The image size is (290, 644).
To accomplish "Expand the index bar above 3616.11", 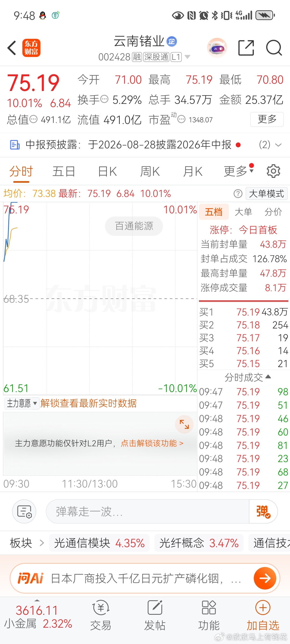I will (x=37, y=600).
